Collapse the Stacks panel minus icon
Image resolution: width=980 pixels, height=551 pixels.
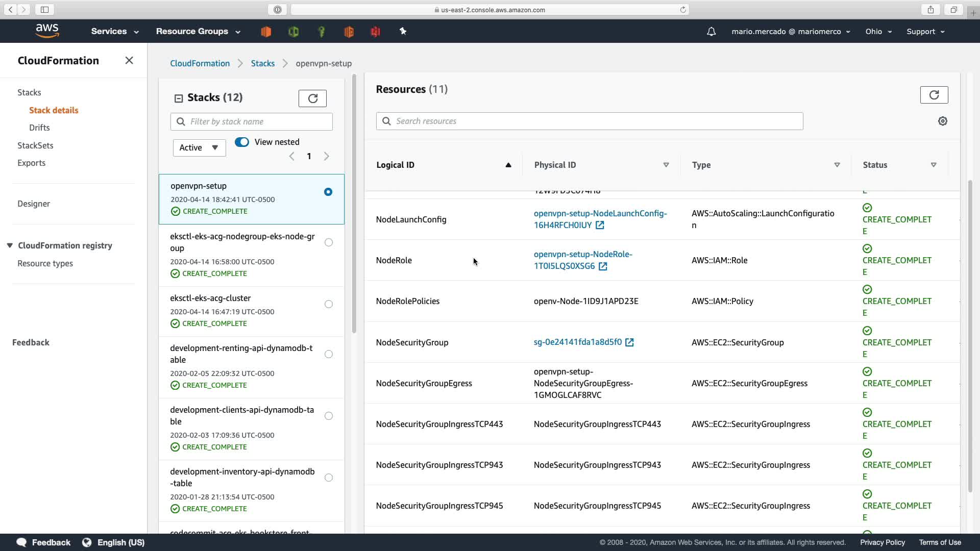point(179,98)
